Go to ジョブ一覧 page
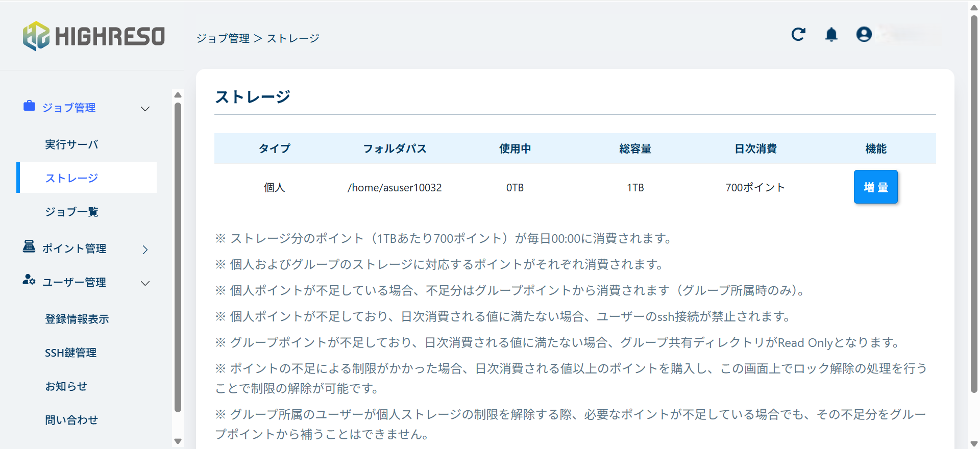Screen dimensions: 980x449 (x=71, y=212)
